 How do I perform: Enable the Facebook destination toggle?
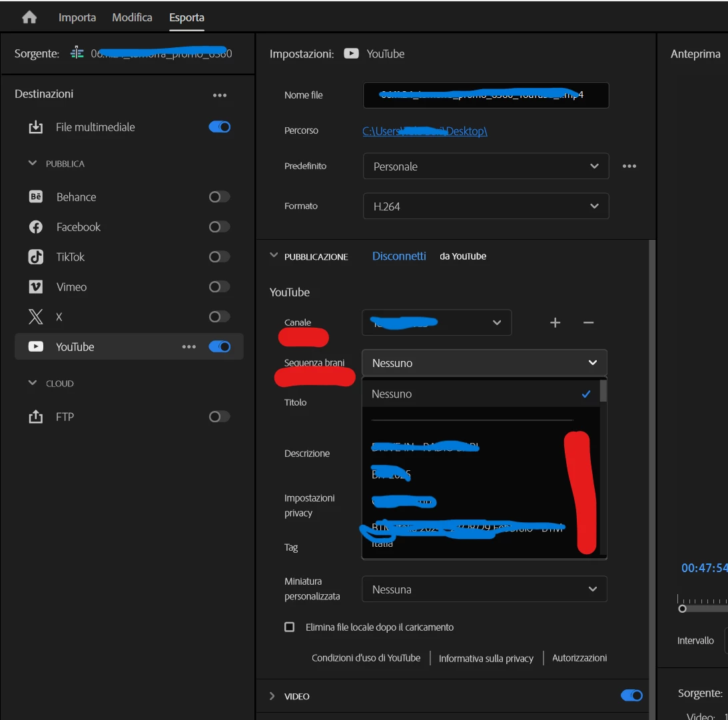click(220, 227)
